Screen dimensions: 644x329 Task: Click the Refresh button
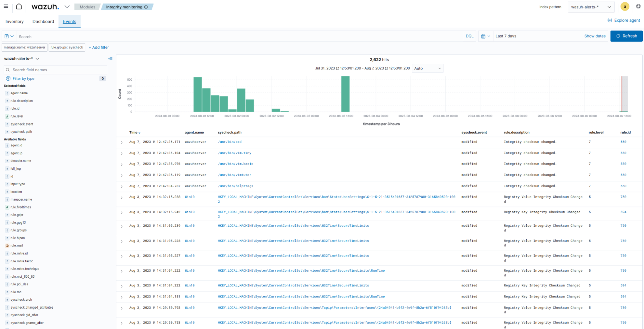[x=626, y=36]
